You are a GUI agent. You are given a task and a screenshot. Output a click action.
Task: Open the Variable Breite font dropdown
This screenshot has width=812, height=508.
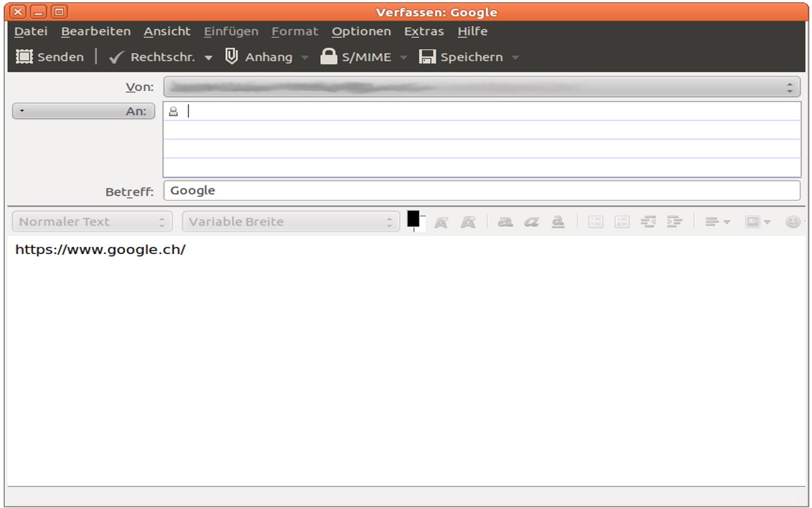[x=291, y=222]
